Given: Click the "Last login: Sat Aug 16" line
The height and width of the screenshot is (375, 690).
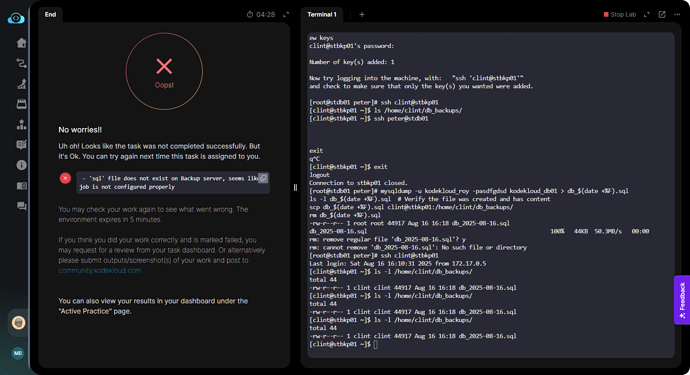Looking at the screenshot, I should pyautogui.click(x=397, y=263).
